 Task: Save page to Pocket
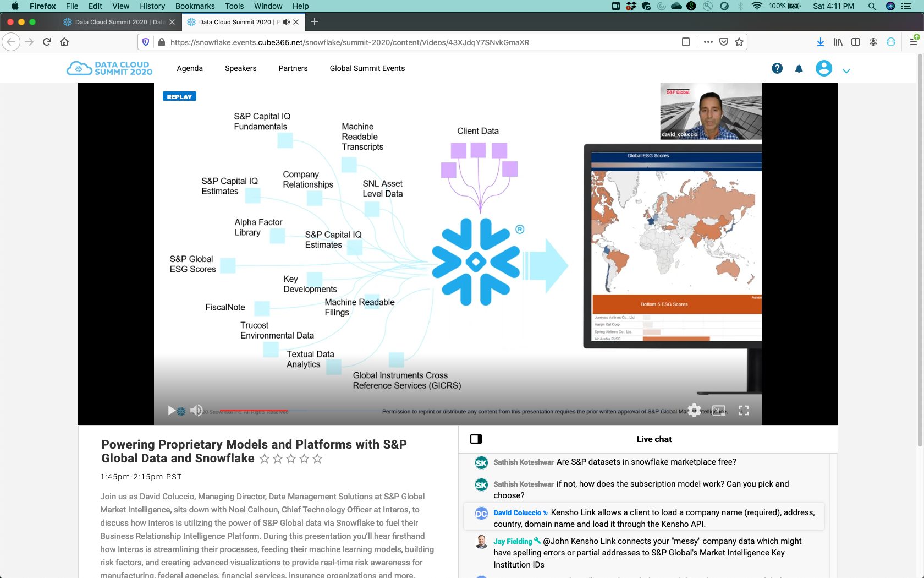(x=724, y=42)
